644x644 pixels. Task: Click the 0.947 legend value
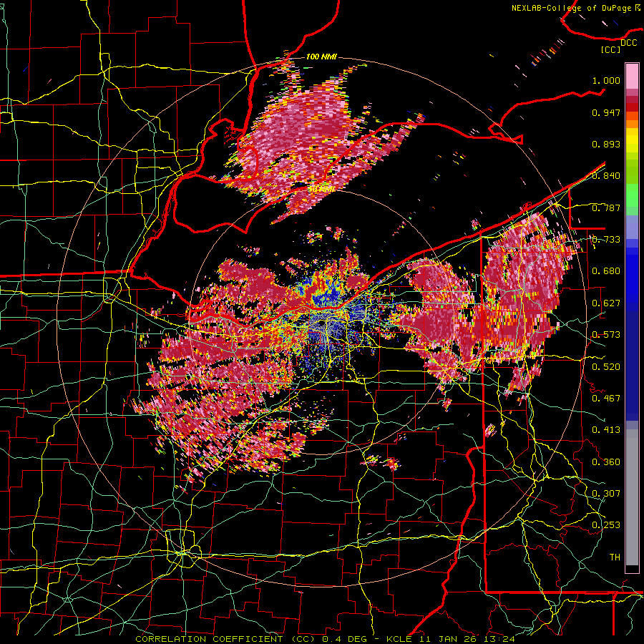pos(606,112)
